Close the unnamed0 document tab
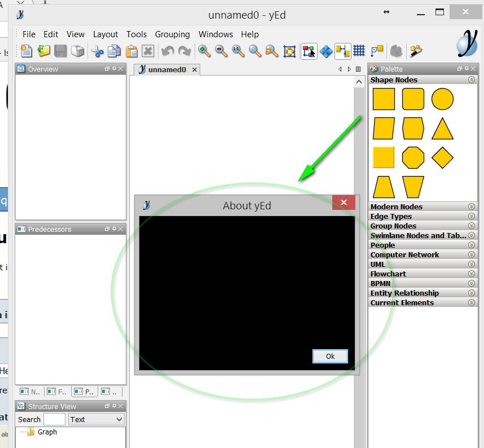This screenshot has height=448, width=484. pyautogui.click(x=195, y=70)
